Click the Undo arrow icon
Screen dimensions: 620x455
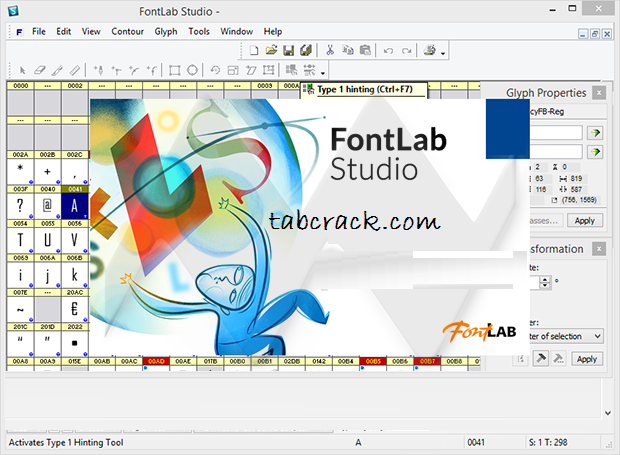[388, 51]
